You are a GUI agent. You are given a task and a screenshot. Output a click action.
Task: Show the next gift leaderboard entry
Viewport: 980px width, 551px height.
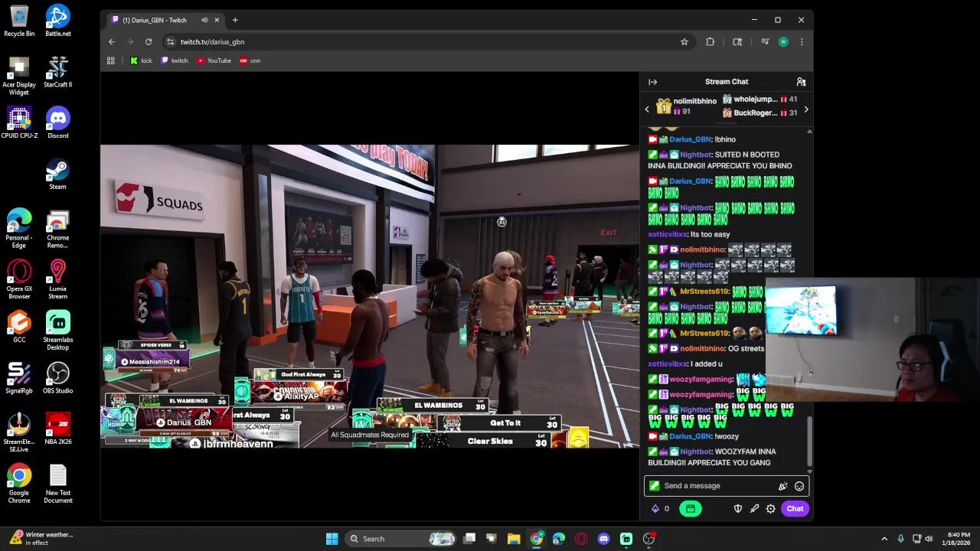click(x=805, y=109)
